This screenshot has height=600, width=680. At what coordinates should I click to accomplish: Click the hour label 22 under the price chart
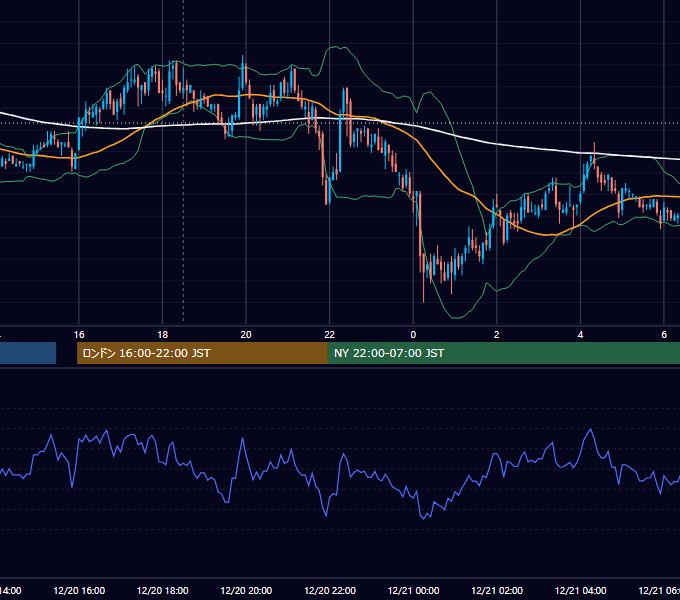[x=330, y=335]
